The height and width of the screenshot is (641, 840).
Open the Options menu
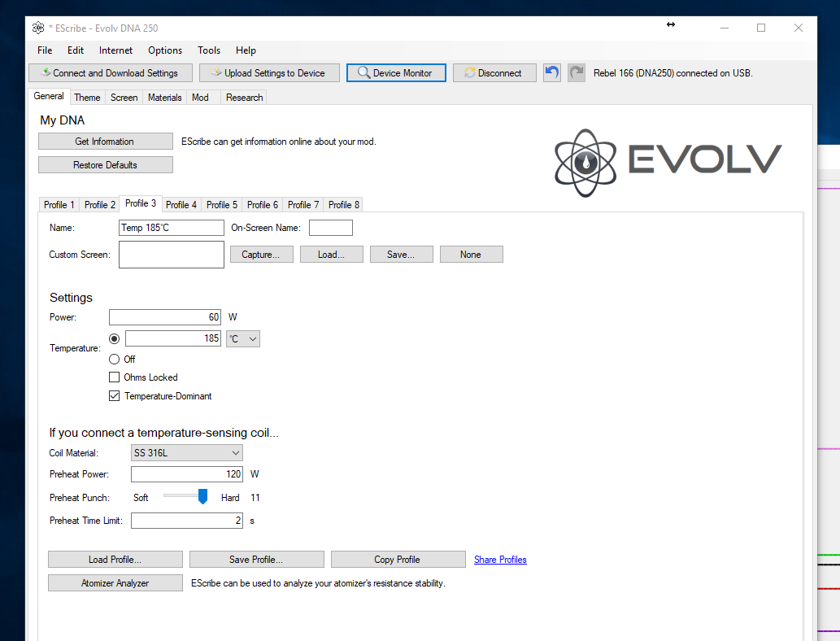(x=165, y=50)
